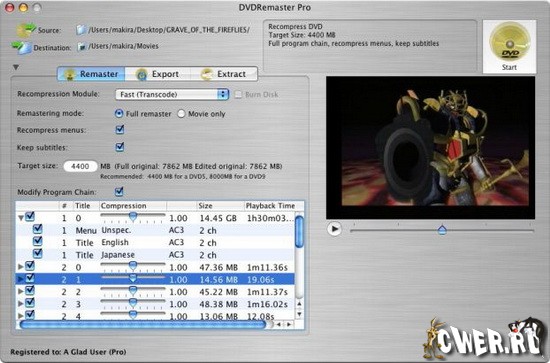550x363 pixels.
Task: Click compression slider for 14.45 GB title
Action: point(133,217)
